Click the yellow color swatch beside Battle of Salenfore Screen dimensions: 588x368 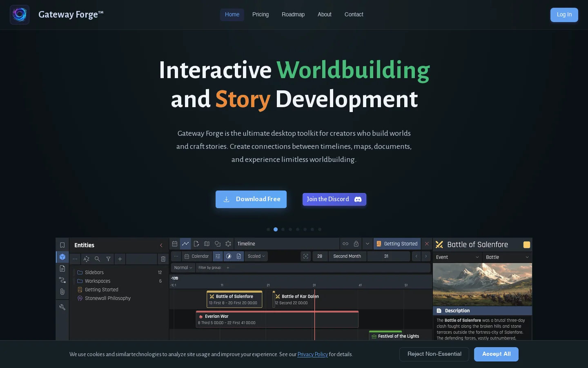click(527, 245)
